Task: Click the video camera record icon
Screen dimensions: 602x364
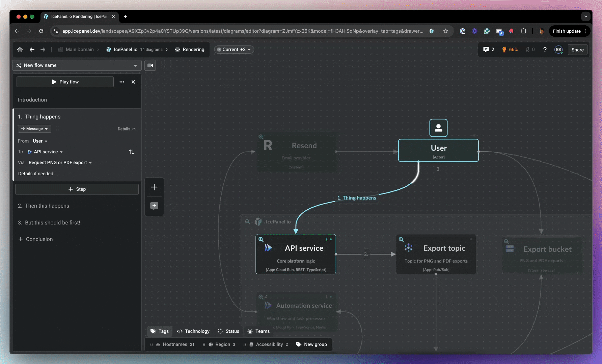Action: pos(150,65)
